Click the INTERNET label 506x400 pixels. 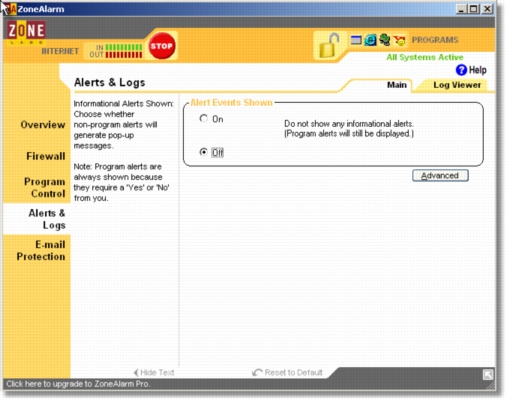pos(60,51)
